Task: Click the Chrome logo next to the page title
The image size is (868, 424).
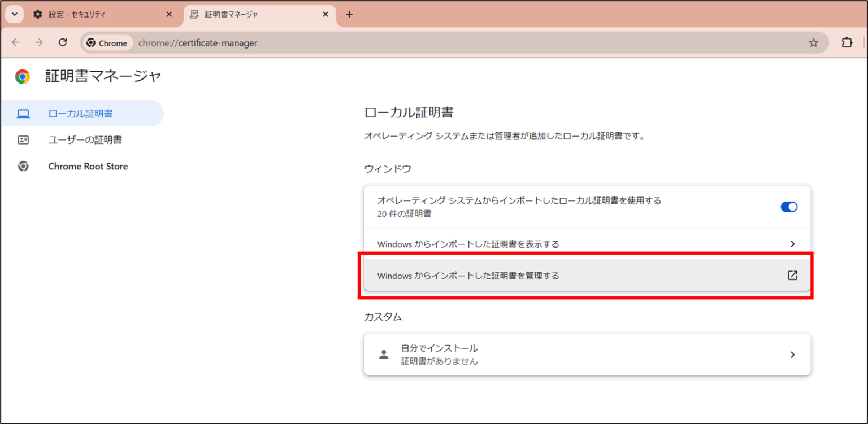Action: 22,76
